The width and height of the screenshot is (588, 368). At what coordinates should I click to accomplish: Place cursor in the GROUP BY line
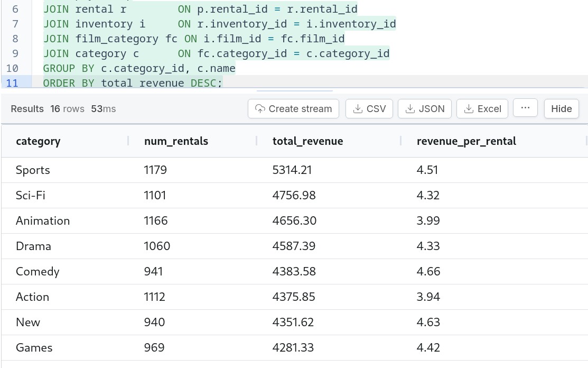click(139, 68)
